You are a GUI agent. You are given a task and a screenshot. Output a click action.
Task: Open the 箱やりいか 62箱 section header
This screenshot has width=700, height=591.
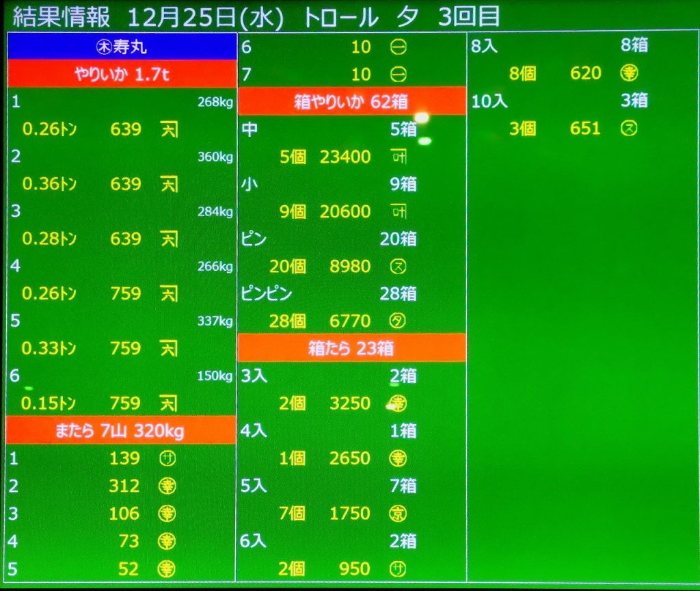351,102
